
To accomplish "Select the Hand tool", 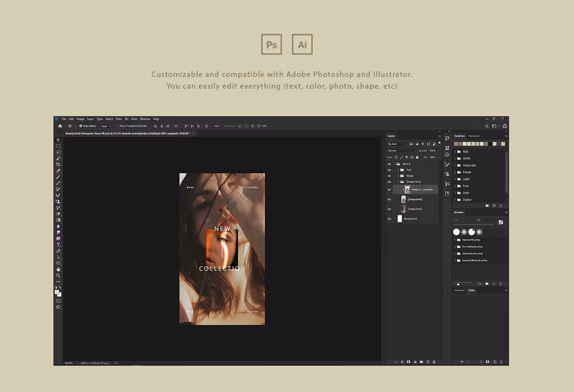I will (58, 269).
